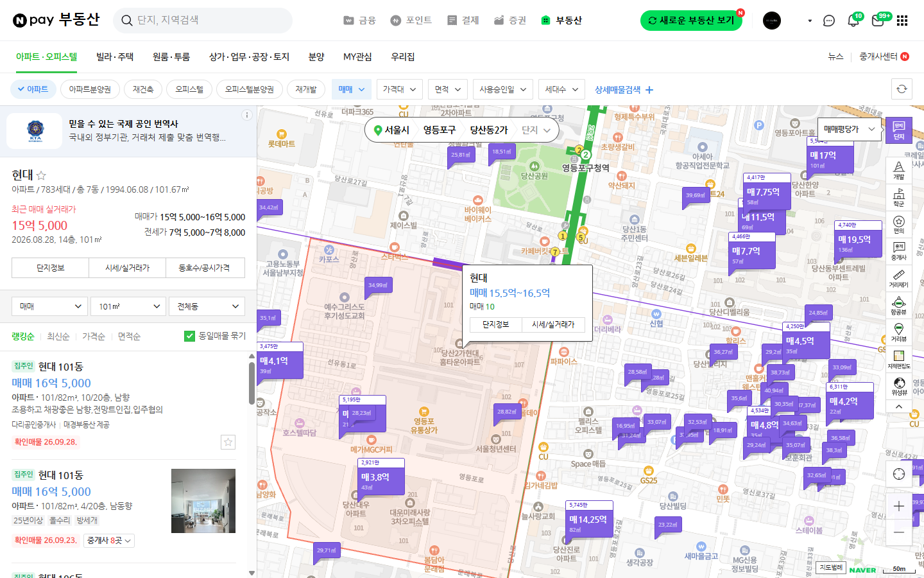924x578 pixels.
Task: Toggle the 아파트분양권 filter chip
Action: pos(90,89)
